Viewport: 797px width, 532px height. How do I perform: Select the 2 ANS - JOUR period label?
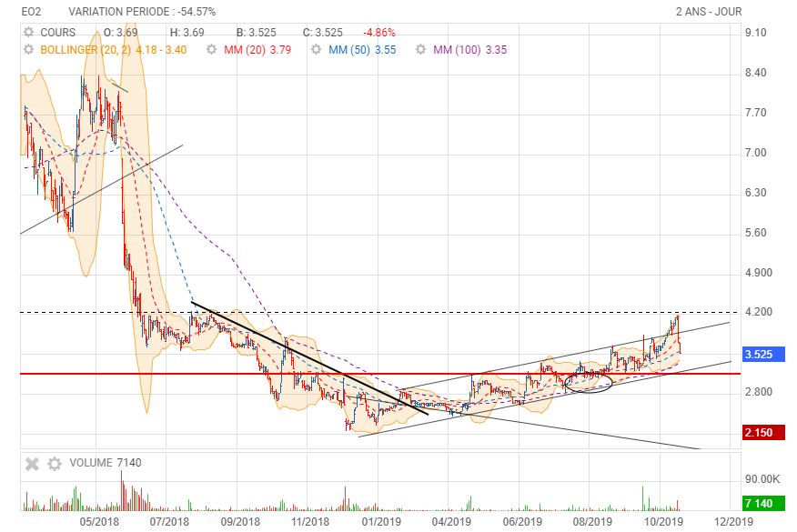tap(708, 12)
